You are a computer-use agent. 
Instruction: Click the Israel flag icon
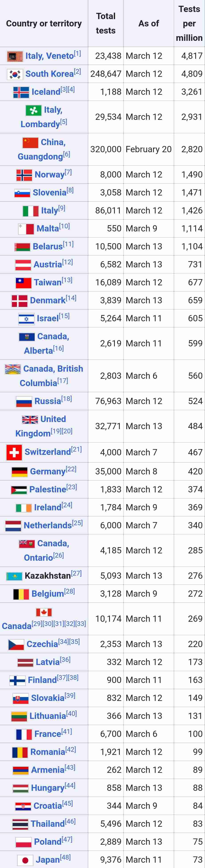click(x=26, y=319)
